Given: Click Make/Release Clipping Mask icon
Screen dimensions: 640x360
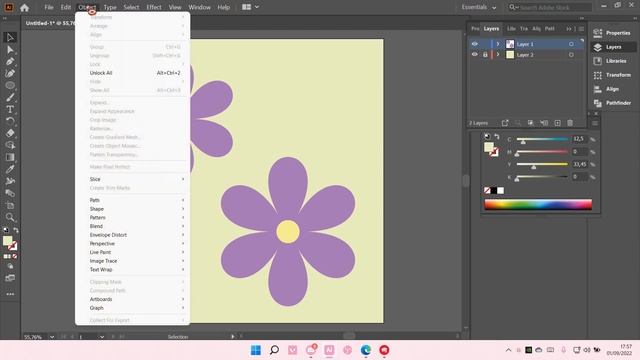Looking at the screenshot, I should point(531,123).
